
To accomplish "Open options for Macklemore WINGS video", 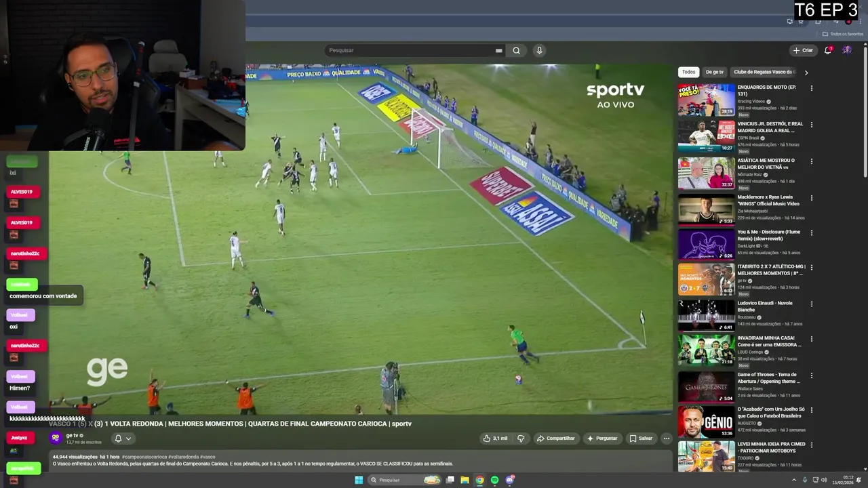I will pyautogui.click(x=811, y=198).
